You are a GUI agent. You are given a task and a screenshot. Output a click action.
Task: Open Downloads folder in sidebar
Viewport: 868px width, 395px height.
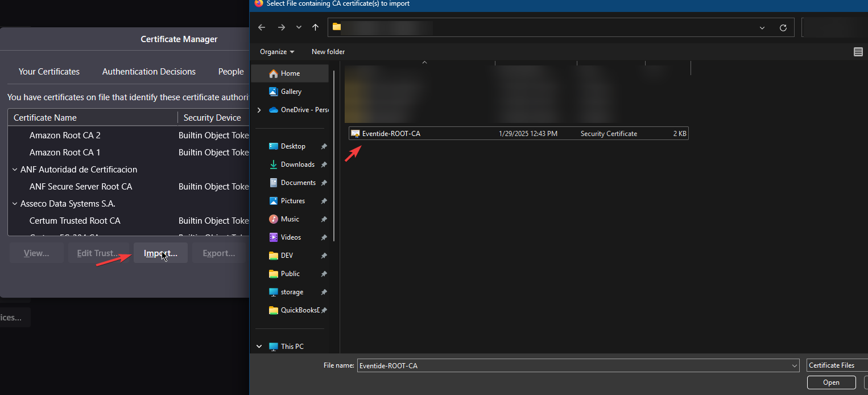297,164
